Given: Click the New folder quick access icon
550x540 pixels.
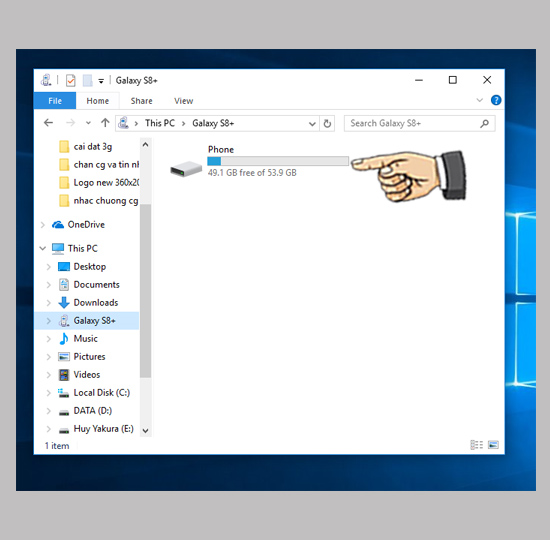Looking at the screenshot, I should [87, 80].
